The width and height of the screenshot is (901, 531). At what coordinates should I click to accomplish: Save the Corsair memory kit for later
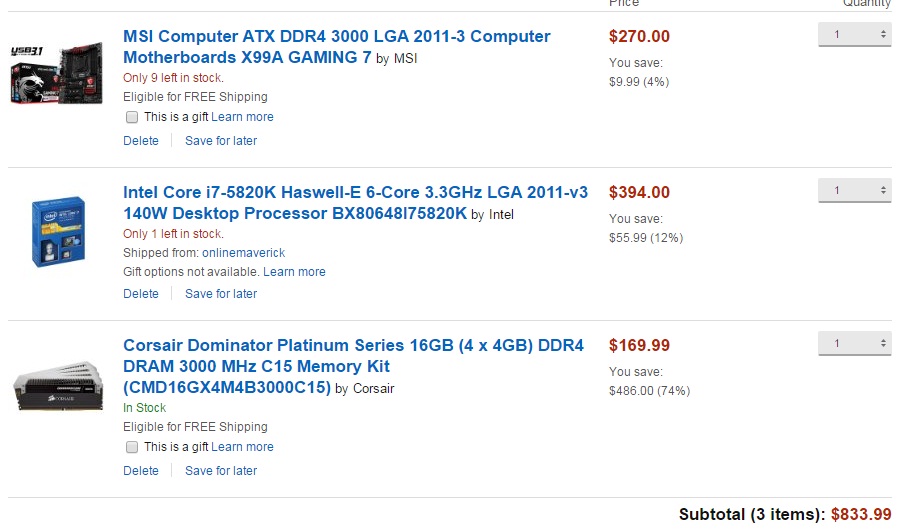pos(221,471)
